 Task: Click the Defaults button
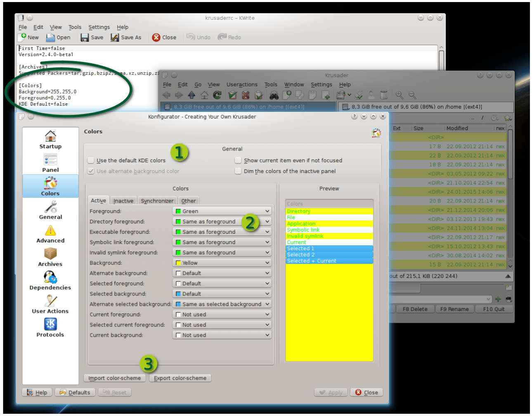pos(75,392)
